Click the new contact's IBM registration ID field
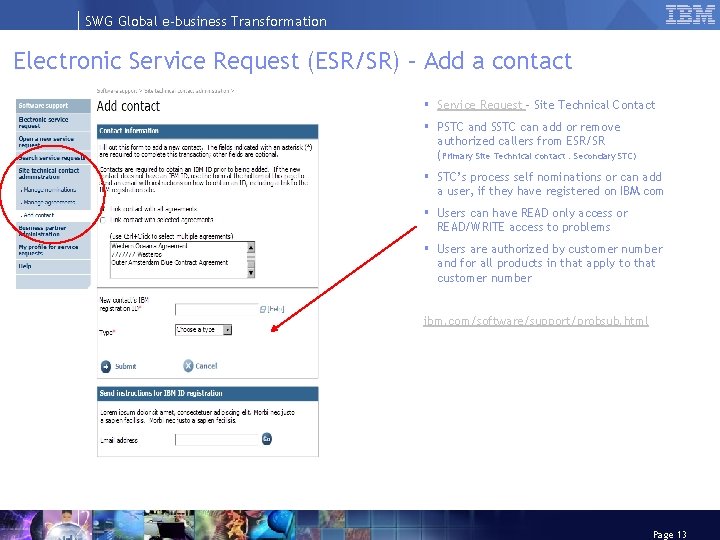720x540 pixels. click(217, 309)
